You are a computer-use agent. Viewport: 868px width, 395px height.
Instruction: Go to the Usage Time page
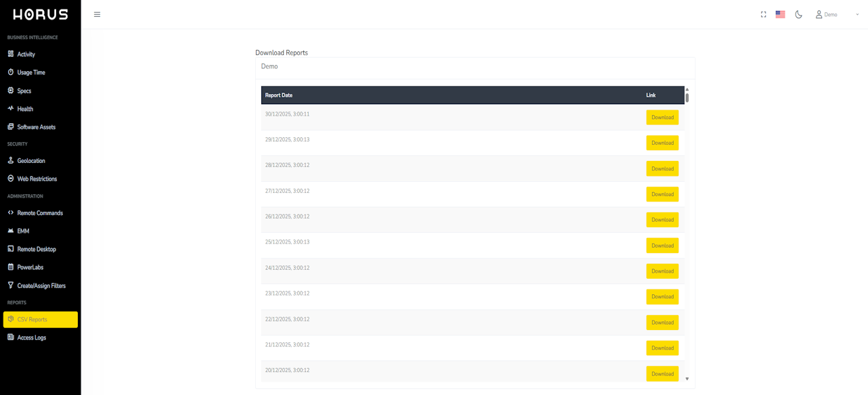[x=30, y=72]
